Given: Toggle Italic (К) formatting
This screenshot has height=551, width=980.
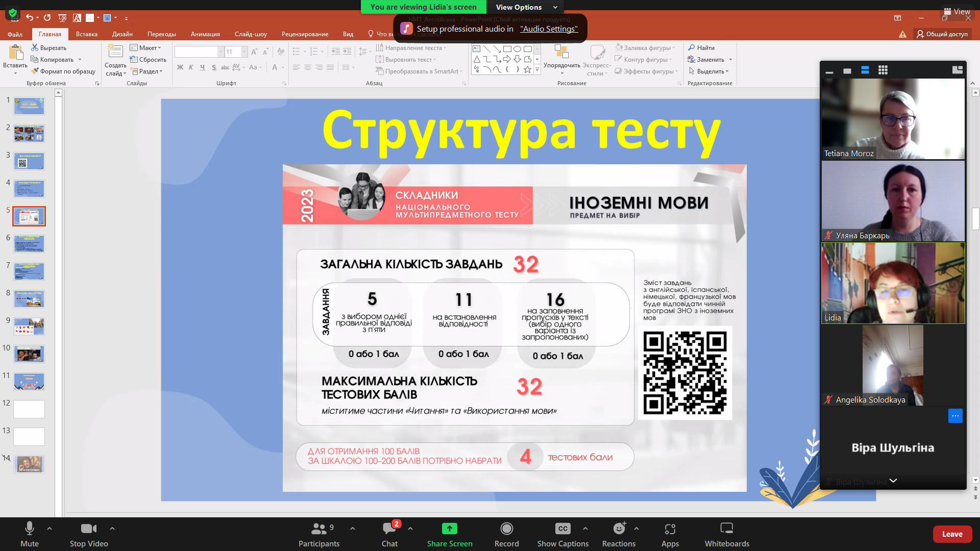Looking at the screenshot, I should coord(191,67).
